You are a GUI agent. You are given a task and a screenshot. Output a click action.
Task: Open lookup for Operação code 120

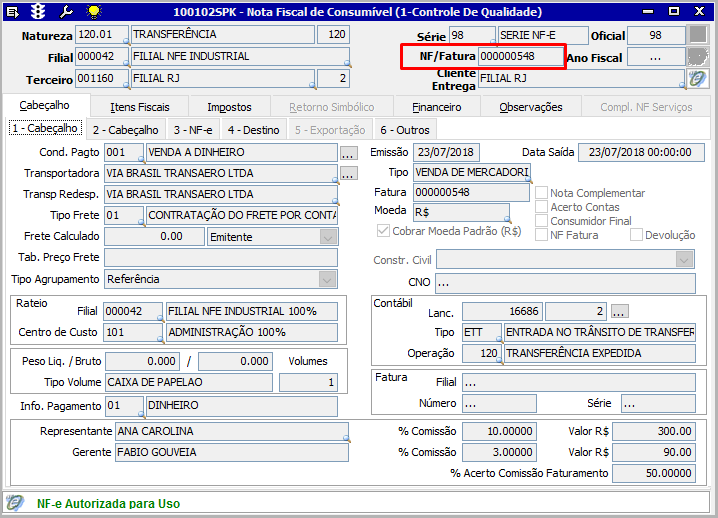click(500, 361)
